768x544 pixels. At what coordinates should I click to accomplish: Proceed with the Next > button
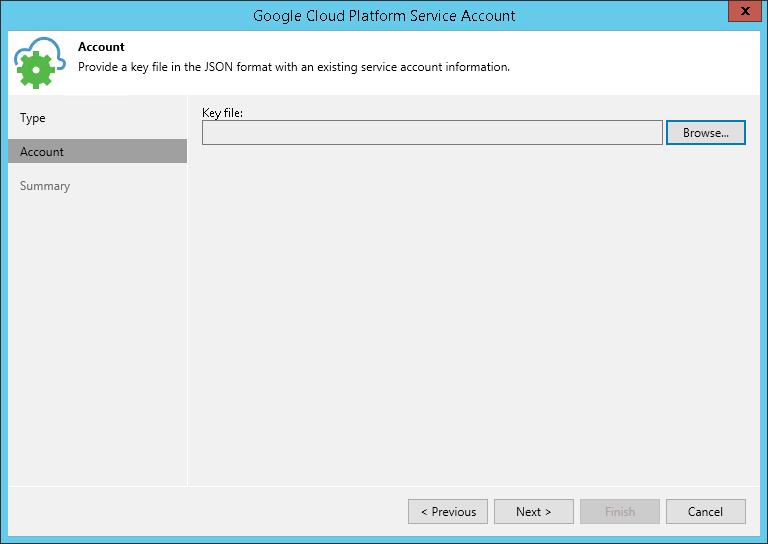click(x=534, y=512)
